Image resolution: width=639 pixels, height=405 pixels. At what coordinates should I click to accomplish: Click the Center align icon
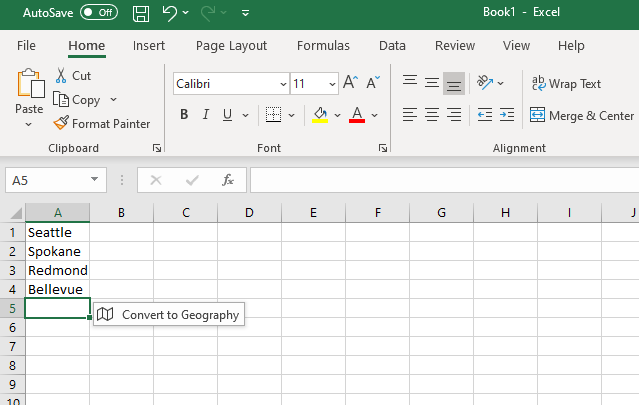[431, 115]
